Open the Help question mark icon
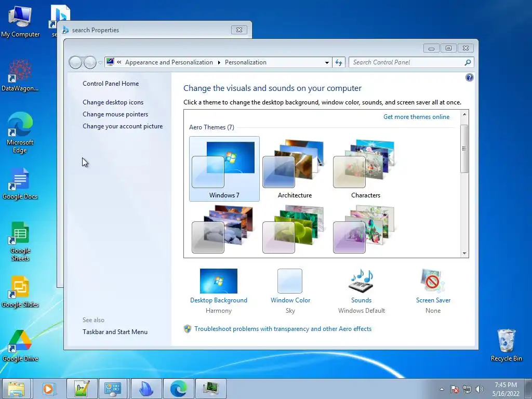Screen dimensions: 532x399 point(469,78)
